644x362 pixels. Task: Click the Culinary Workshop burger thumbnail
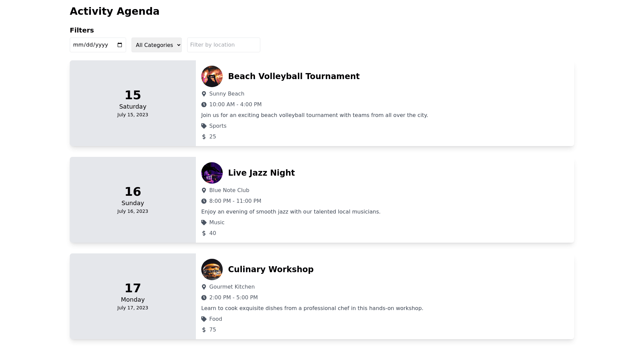(212, 269)
